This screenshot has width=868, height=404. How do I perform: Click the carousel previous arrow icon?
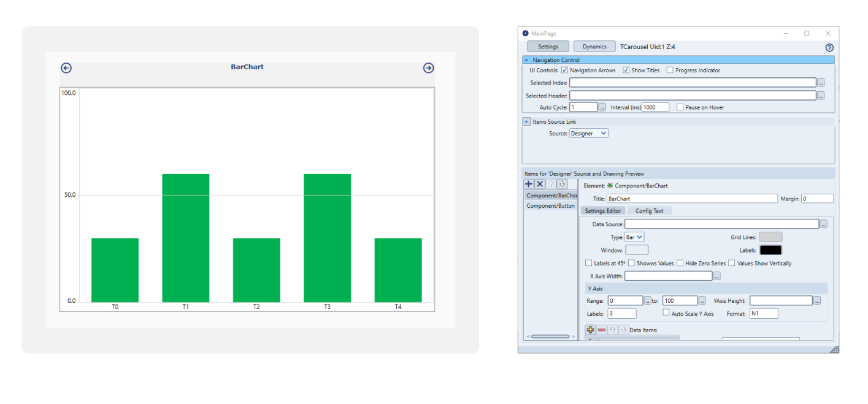(66, 68)
